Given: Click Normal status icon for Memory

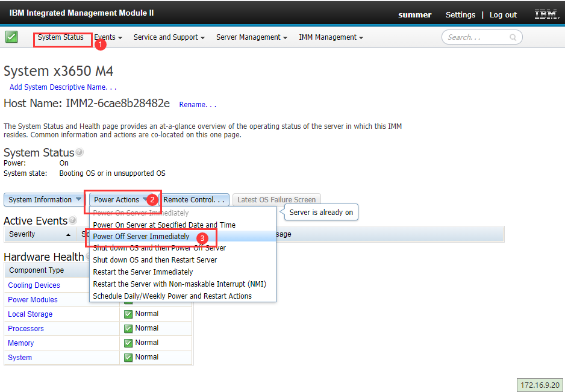Looking at the screenshot, I should pyautogui.click(x=128, y=343).
